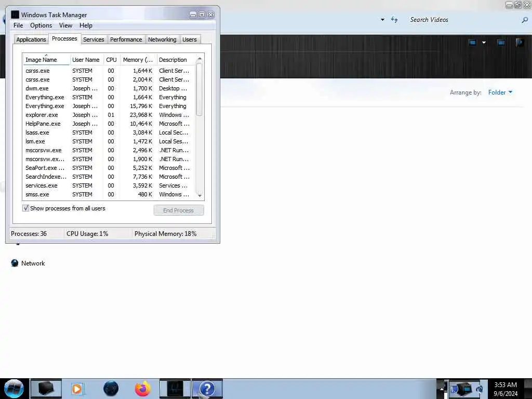532x399 pixels.
Task: Close the Windows Task Manager window
Action: click(x=211, y=15)
